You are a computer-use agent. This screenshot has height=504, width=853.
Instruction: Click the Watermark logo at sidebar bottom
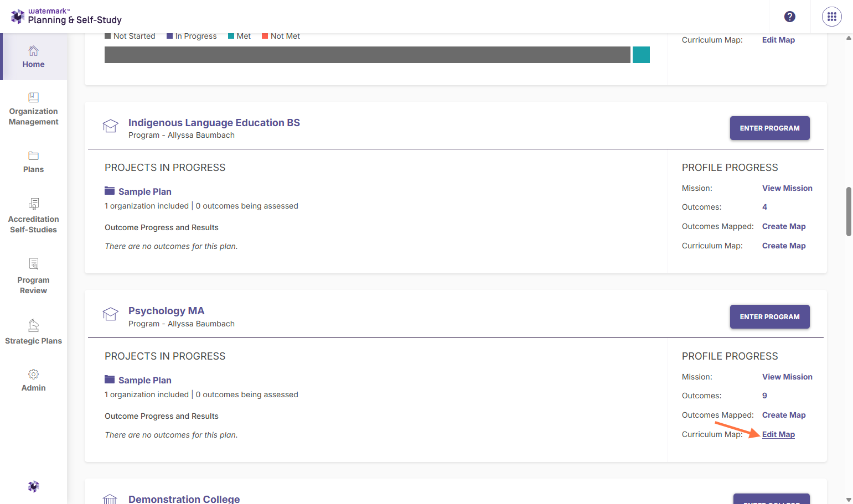point(33,486)
